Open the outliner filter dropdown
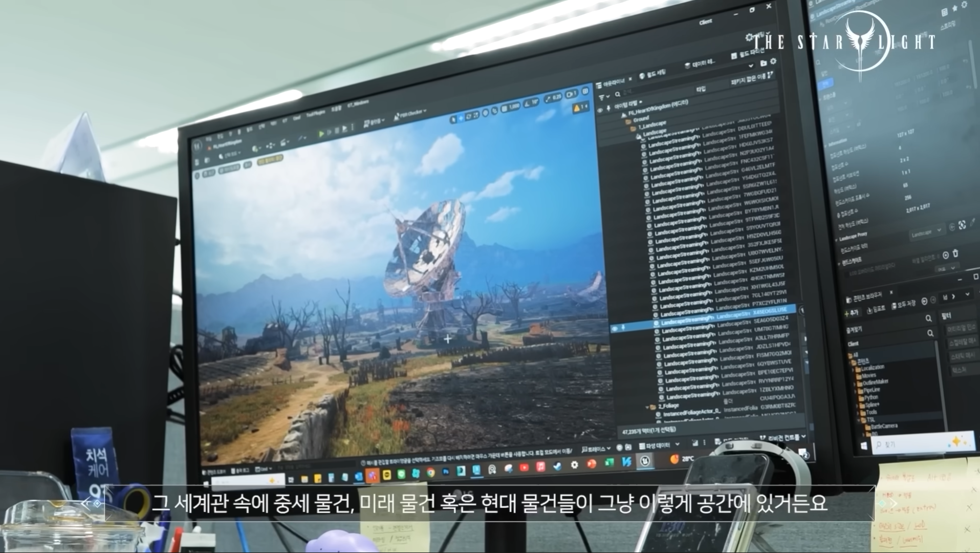Screen dimensions: 980x553 pyautogui.click(x=604, y=97)
